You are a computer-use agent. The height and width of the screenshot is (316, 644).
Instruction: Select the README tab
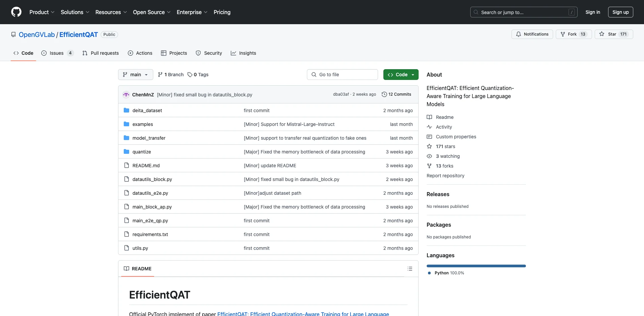tap(138, 269)
